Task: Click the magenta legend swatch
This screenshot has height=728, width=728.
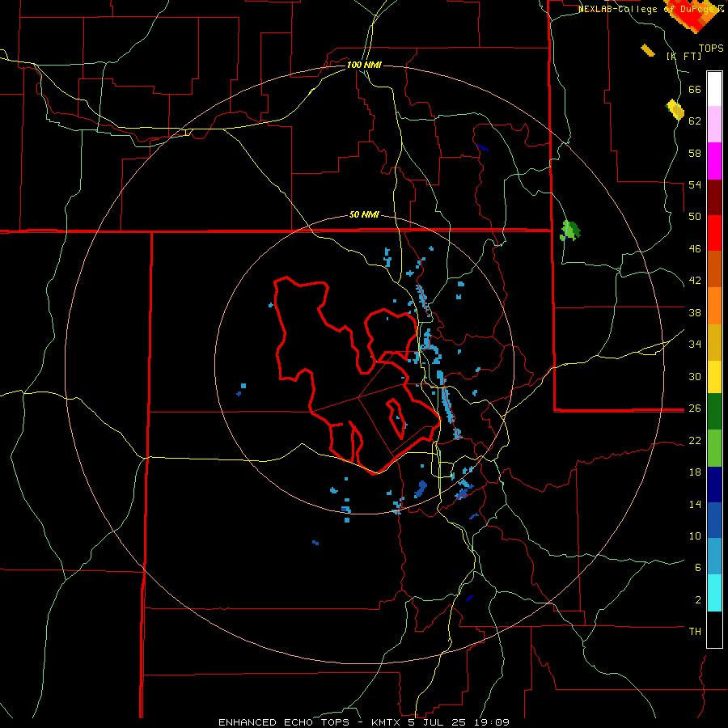Action: 714,161
